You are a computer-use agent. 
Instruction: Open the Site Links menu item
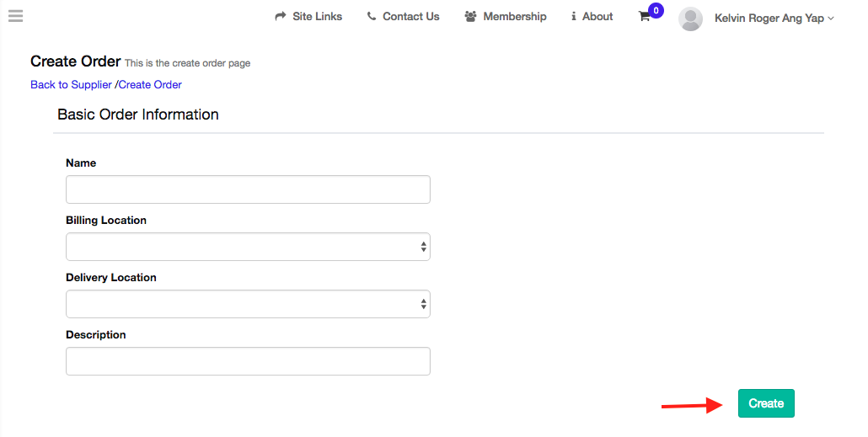317,17
